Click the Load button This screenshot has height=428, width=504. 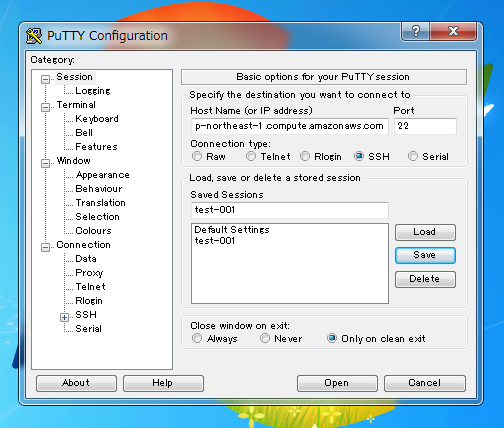pyautogui.click(x=425, y=232)
